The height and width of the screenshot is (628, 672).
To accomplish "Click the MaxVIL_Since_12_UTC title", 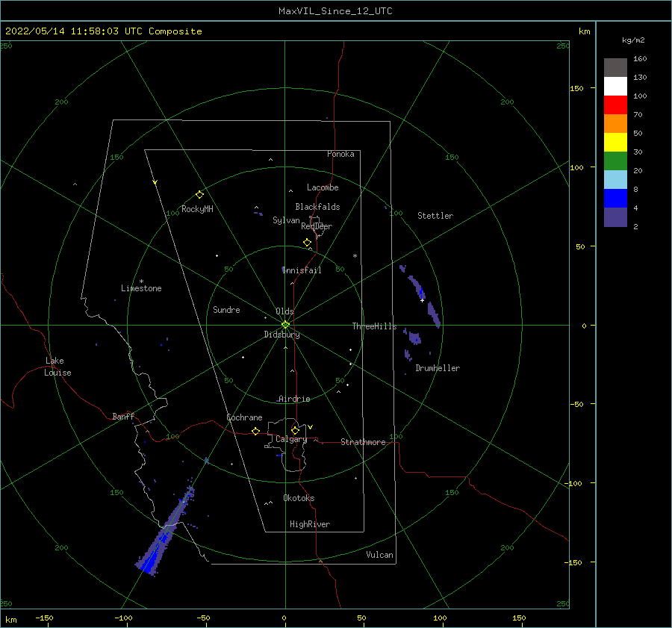I will pos(335,11).
